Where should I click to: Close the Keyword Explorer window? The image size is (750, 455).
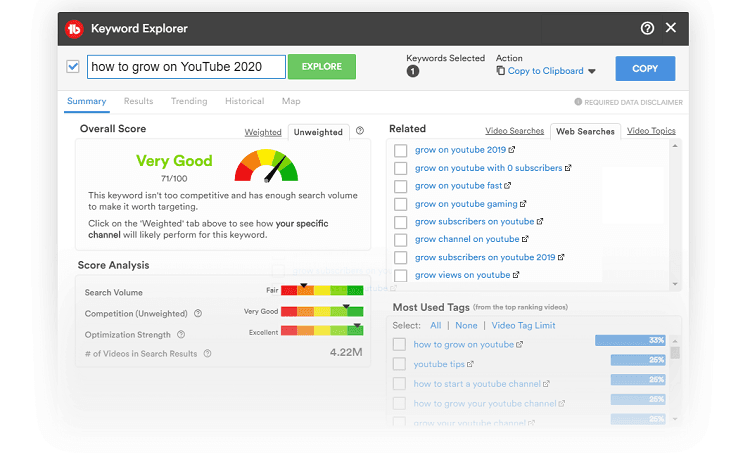point(671,28)
